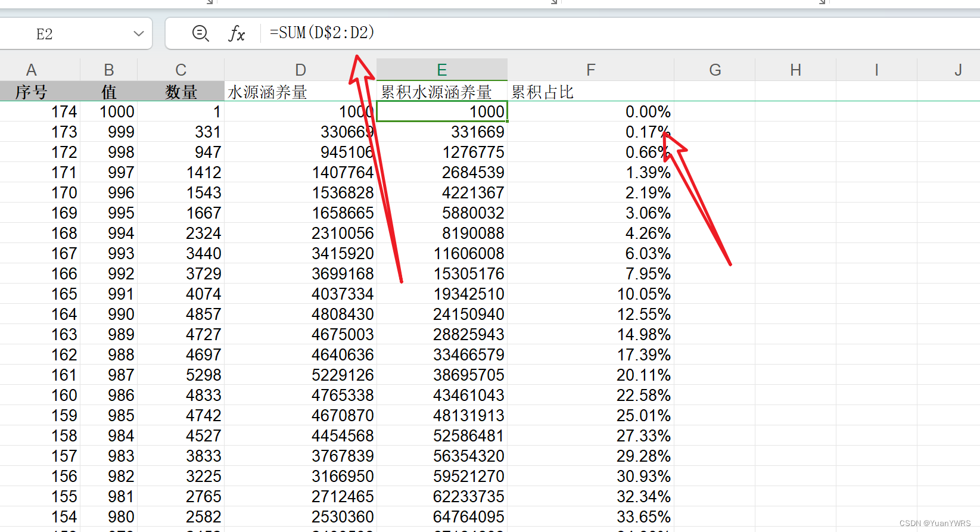Select cell with value 5229126

(301, 375)
